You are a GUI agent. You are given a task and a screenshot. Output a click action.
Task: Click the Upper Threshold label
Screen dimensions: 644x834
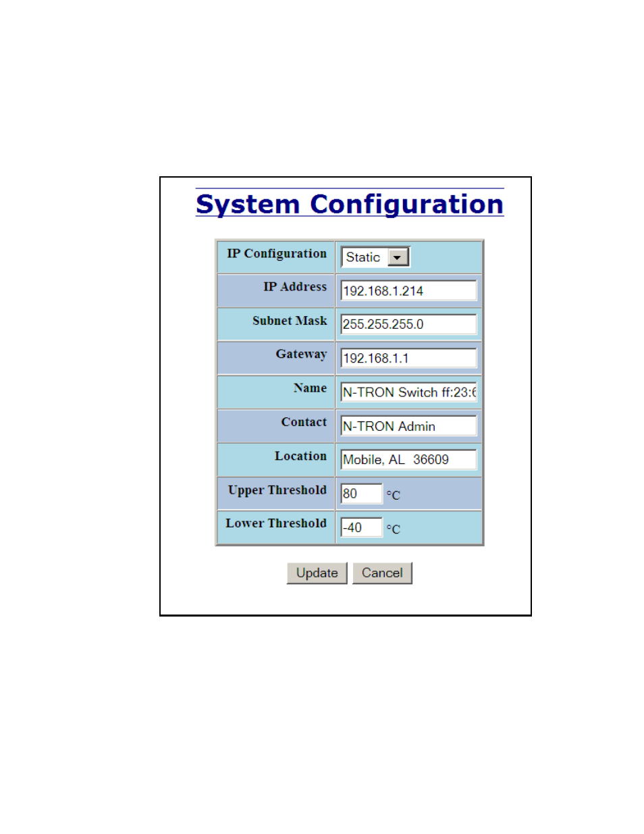click(277, 490)
